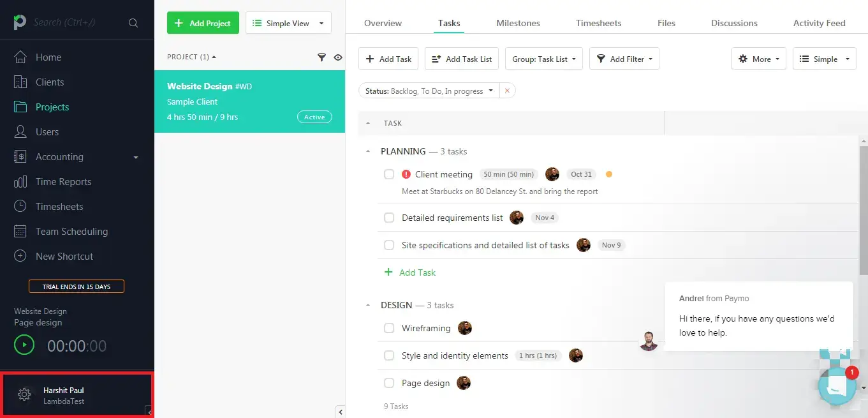Open the filter funnel icon above project list
The width and height of the screenshot is (868, 418).
click(322, 57)
